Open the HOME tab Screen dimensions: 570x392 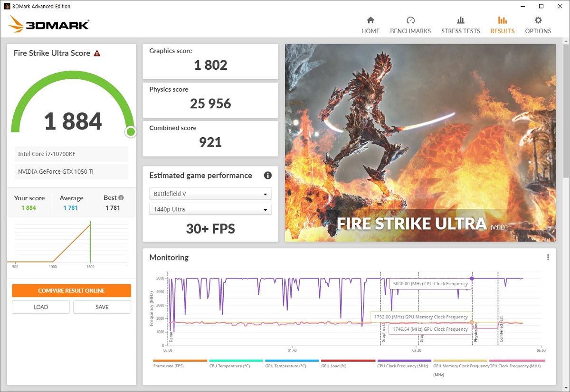(x=370, y=26)
